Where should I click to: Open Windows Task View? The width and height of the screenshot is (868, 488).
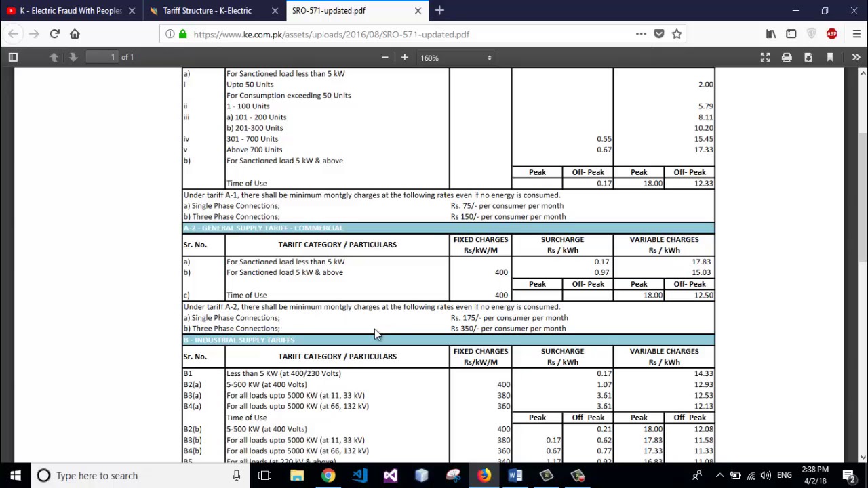click(265, 476)
